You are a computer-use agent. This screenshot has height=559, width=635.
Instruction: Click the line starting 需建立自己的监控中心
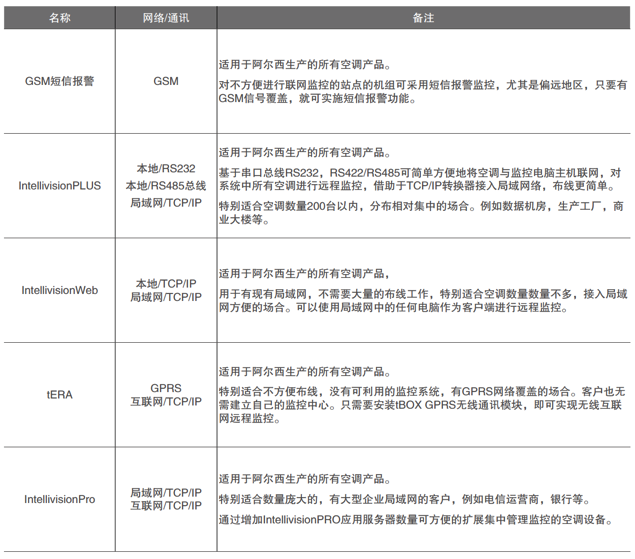click(420, 405)
